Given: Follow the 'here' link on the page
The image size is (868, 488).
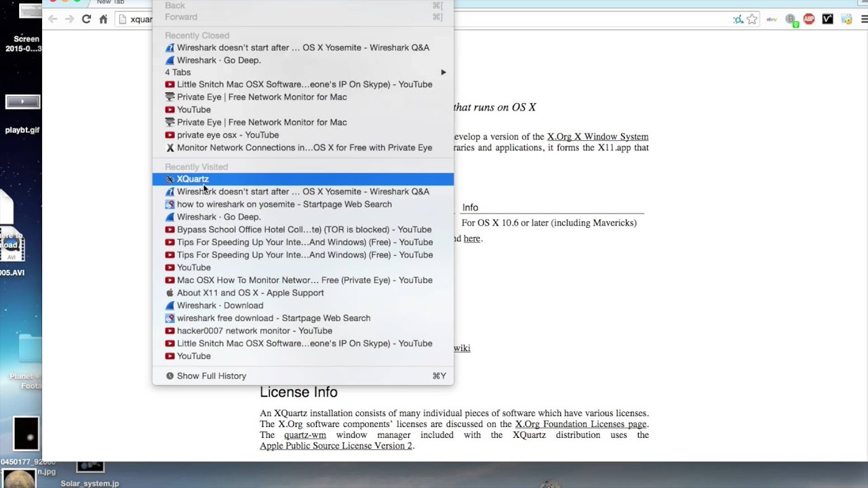Looking at the screenshot, I should pyautogui.click(x=471, y=239).
